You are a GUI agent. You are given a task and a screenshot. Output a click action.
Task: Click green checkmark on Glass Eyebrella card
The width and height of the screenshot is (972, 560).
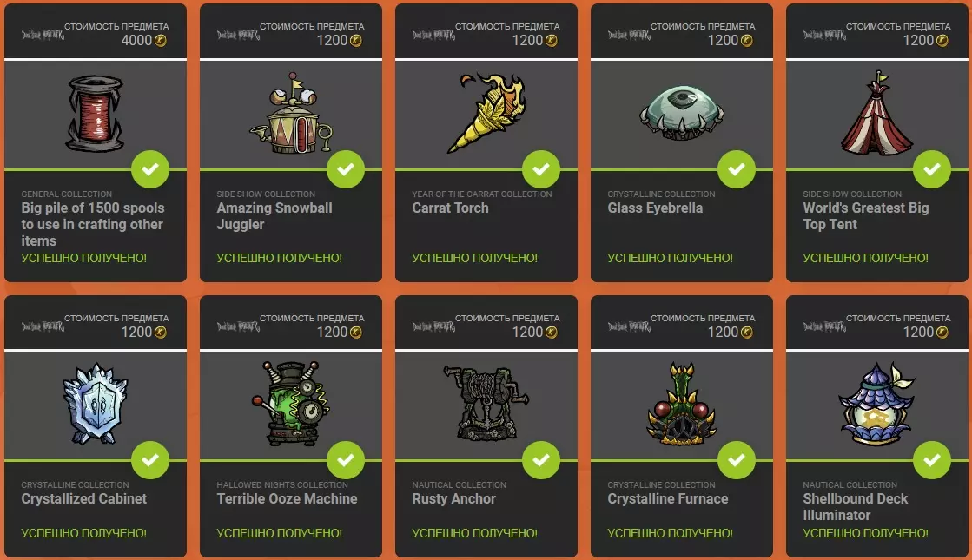click(x=737, y=169)
